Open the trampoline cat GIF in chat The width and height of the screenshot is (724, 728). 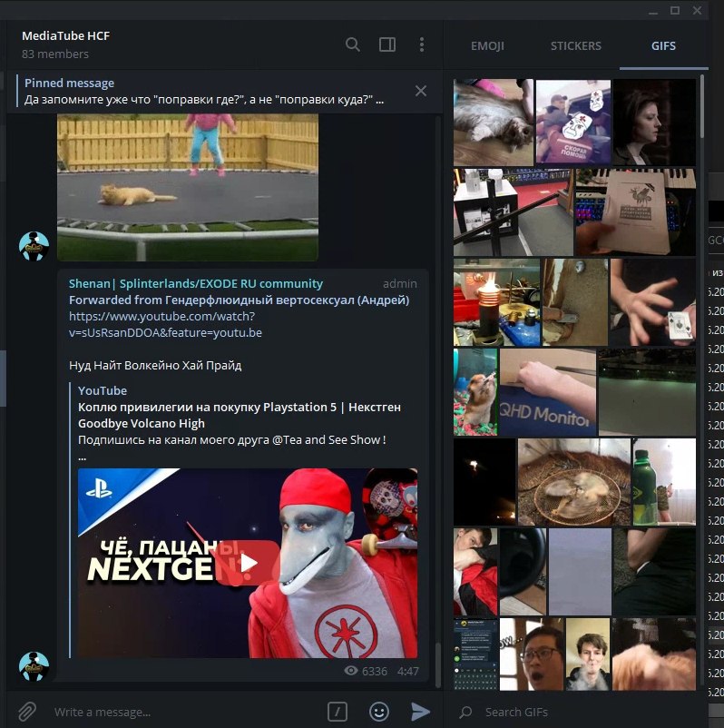[188, 187]
